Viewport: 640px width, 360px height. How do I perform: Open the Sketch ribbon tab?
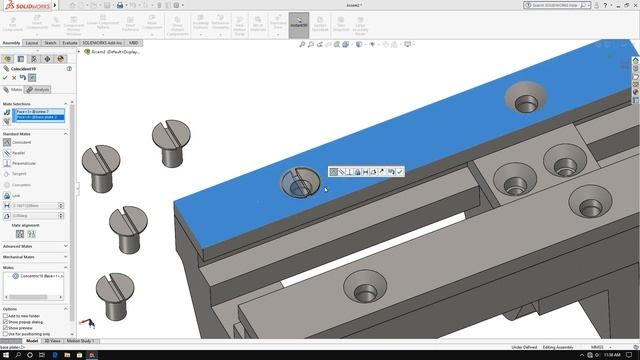50,43
